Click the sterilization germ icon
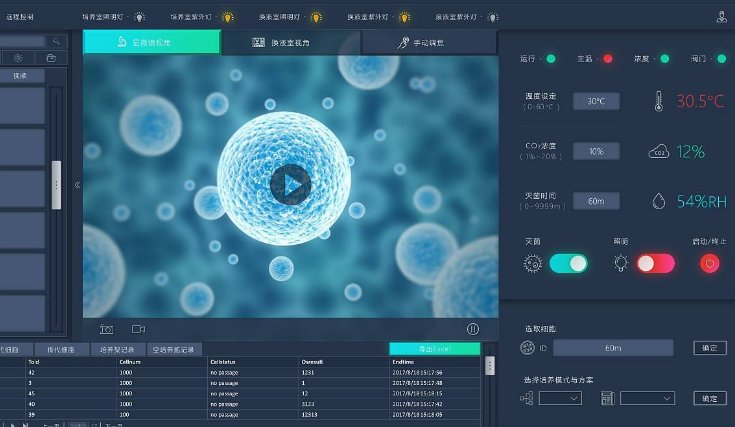The height and width of the screenshot is (427, 735). pos(532,263)
